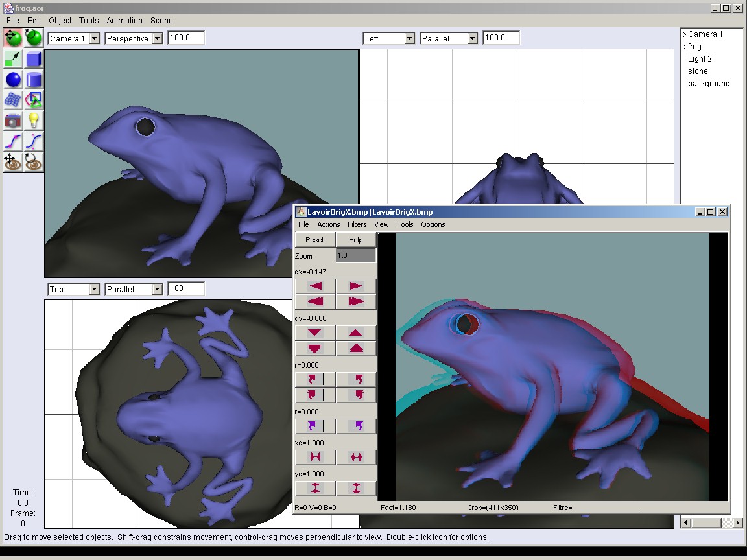This screenshot has width=747, height=560.
Task: Click the single down arrow under dy
Action: click(315, 332)
